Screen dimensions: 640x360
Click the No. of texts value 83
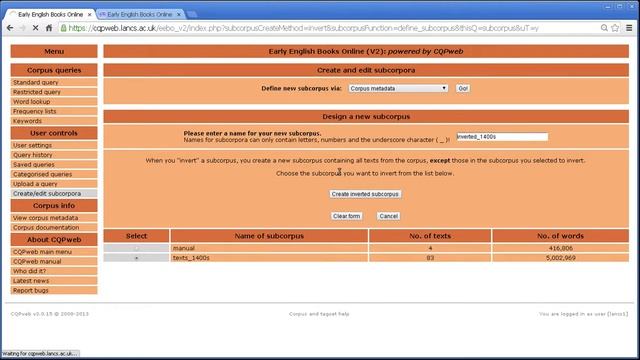pyautogui.click(x=430, y=258)
